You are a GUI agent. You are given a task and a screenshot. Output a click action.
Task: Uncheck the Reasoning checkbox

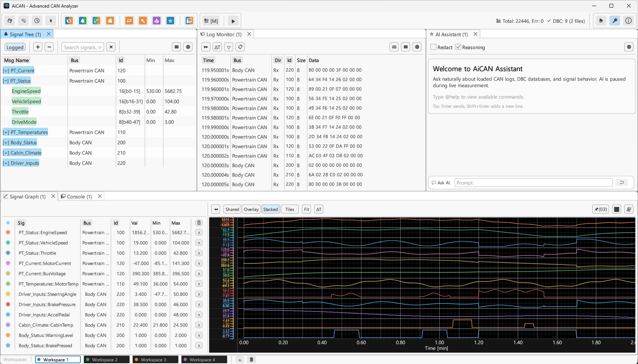coord(458,47)
